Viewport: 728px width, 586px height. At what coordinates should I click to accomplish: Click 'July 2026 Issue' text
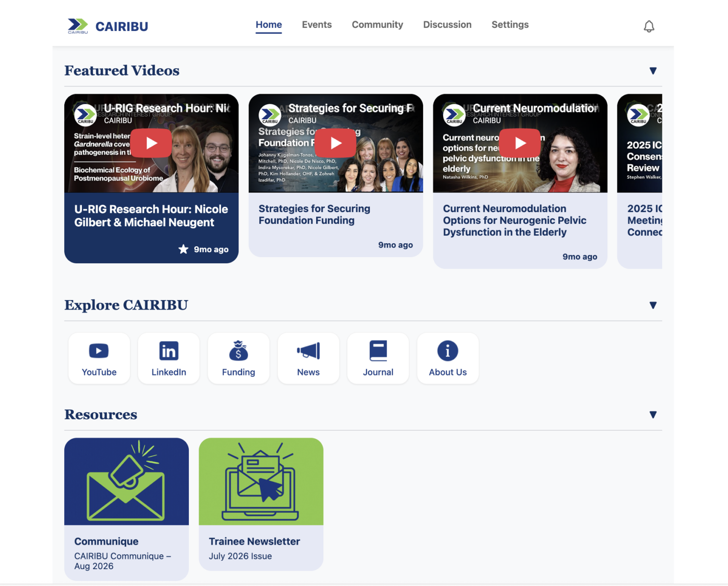tap(240, 556)
